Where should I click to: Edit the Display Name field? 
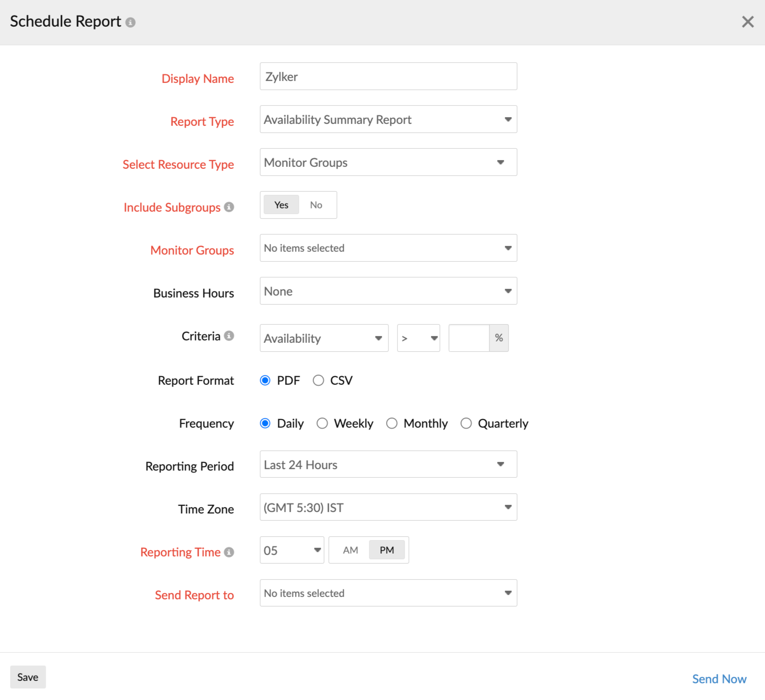tap(388, 76)
